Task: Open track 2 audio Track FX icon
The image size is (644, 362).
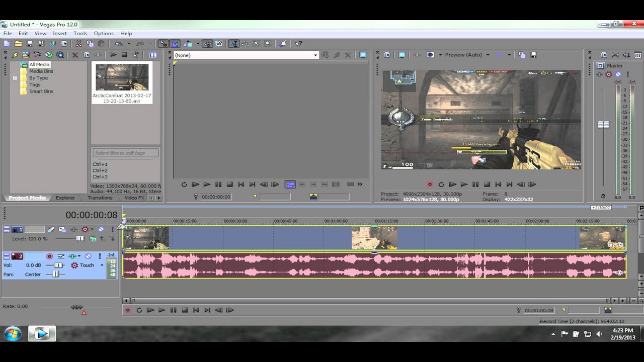Action: click(x=72, y=256)
